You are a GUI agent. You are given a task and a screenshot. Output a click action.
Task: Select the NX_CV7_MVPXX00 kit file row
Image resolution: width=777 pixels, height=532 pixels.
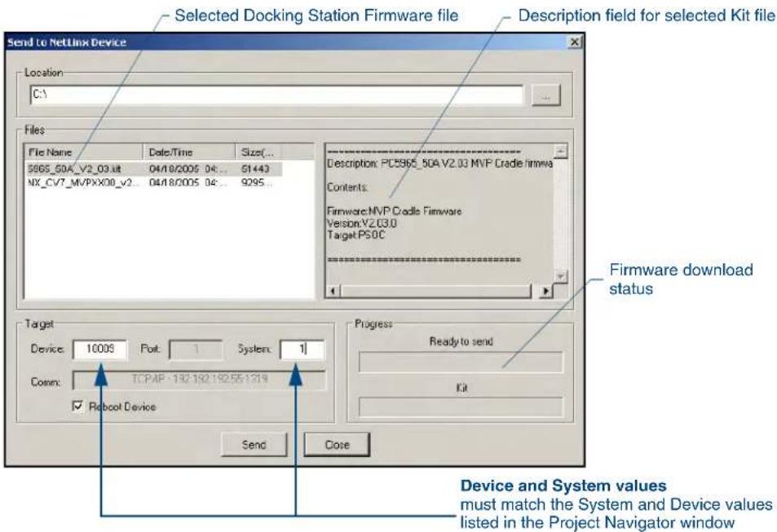(153, 182)
